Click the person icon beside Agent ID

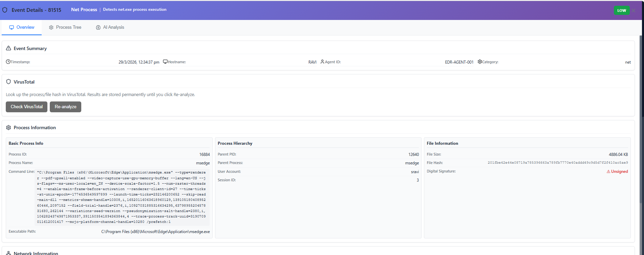tap(322, 62)
